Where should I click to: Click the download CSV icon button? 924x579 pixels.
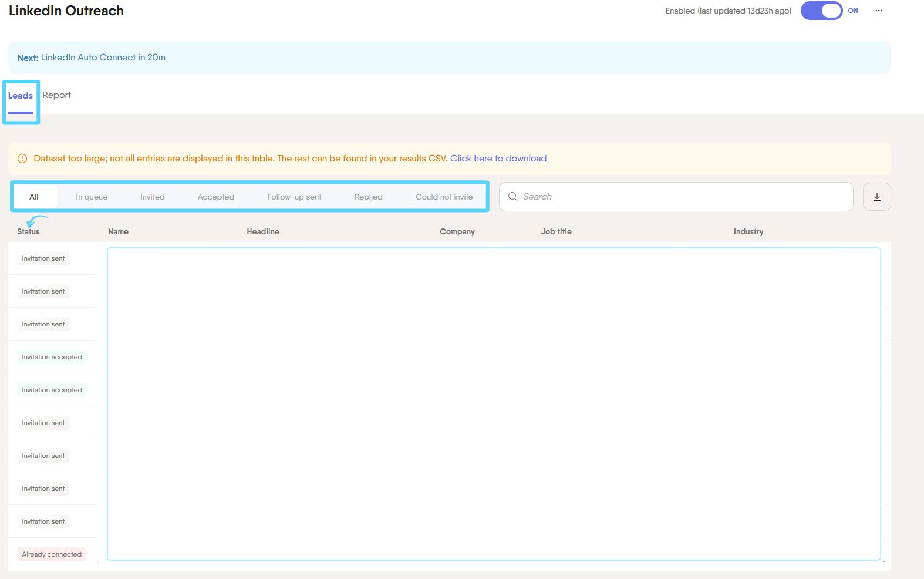(877, 197)
